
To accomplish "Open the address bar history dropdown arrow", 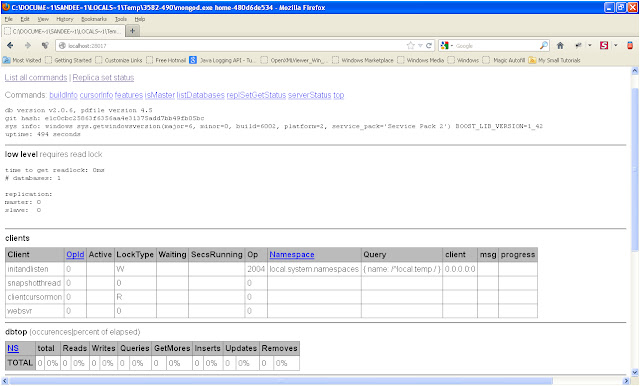I will pyautogui.click(x=420, y=46).
